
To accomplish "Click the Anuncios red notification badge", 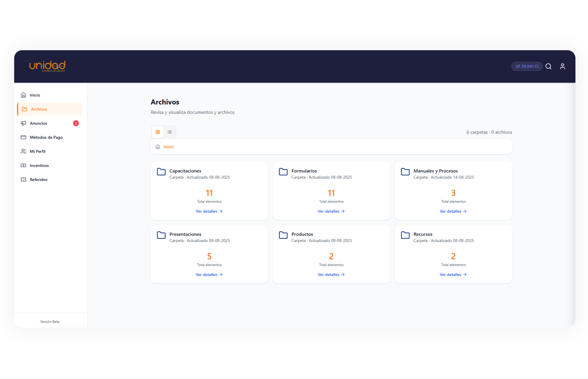I will [x=76, y=123].
